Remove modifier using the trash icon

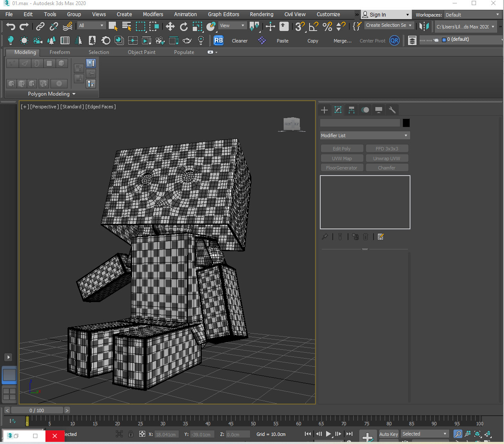point(366,237)
